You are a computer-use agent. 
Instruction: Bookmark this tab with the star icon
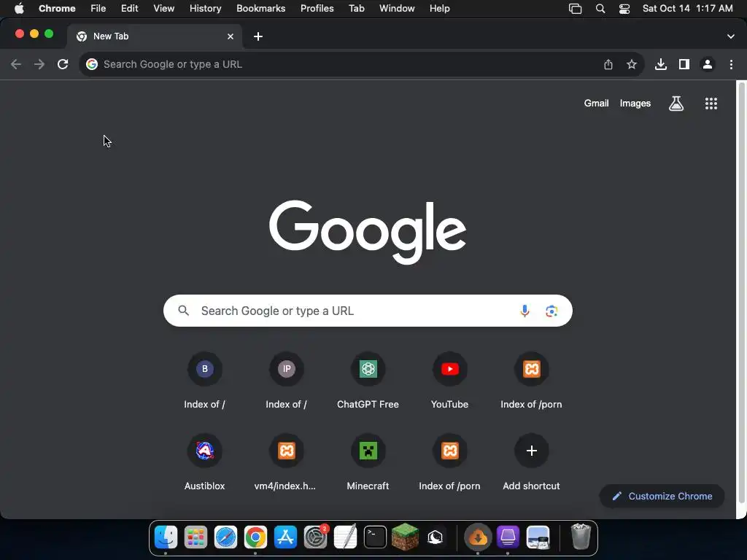coord(632,64)
